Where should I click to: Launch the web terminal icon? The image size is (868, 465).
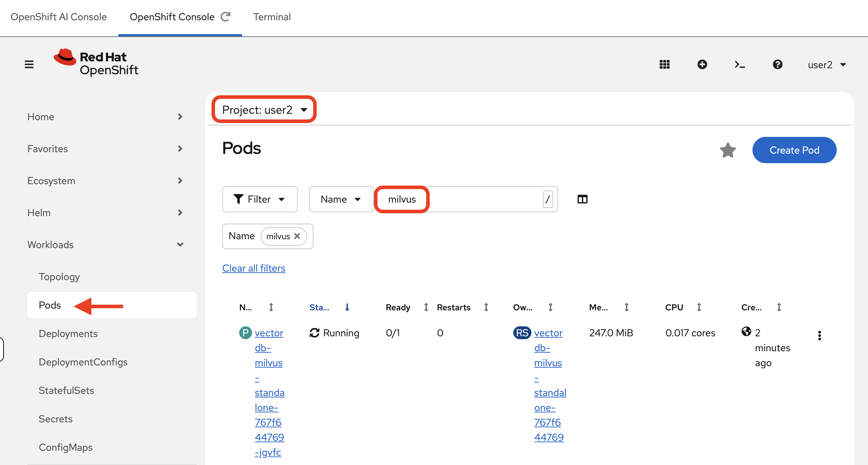(739, 64)
